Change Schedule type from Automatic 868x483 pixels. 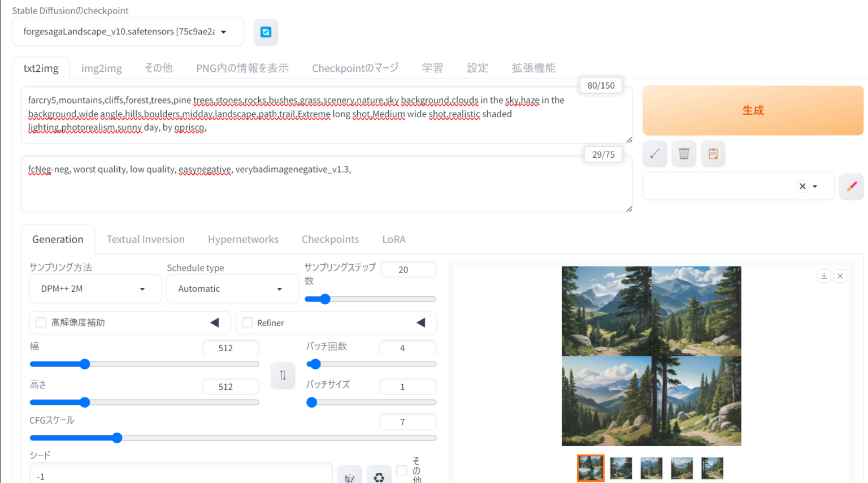click(232, 288)
